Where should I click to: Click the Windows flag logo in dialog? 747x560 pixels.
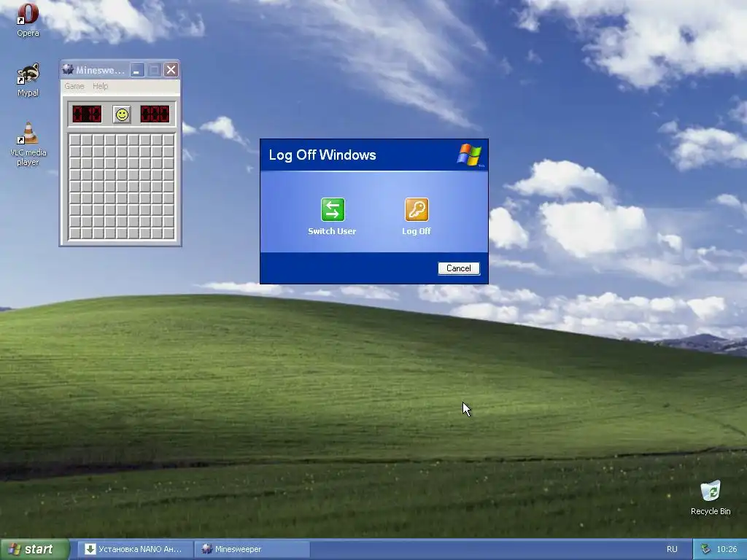(x=469, y=155)
